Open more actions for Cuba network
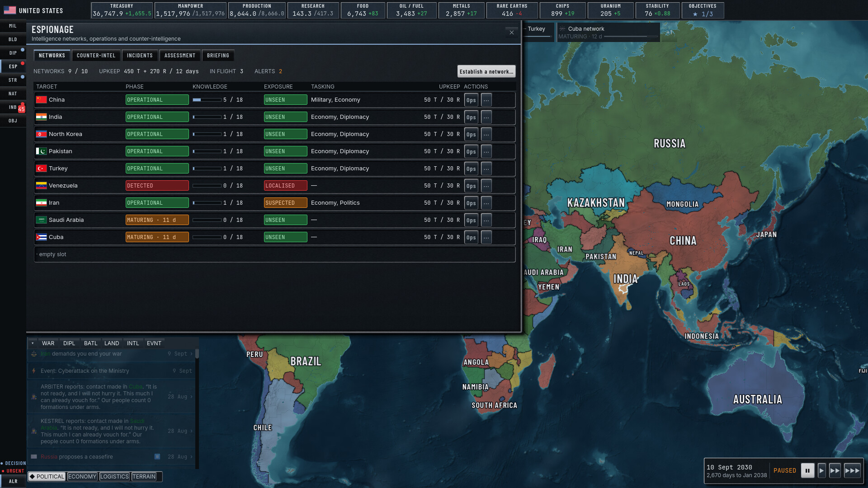 [x=486, y=237]
